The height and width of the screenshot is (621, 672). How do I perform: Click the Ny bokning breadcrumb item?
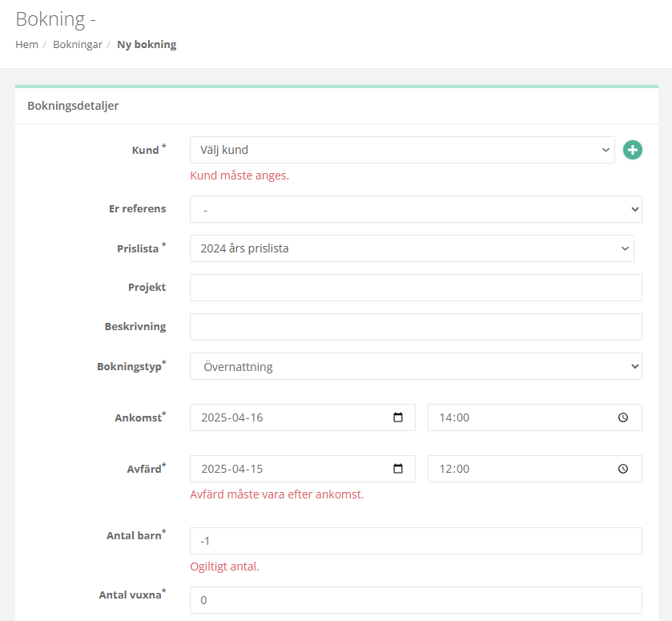point(147,45)
